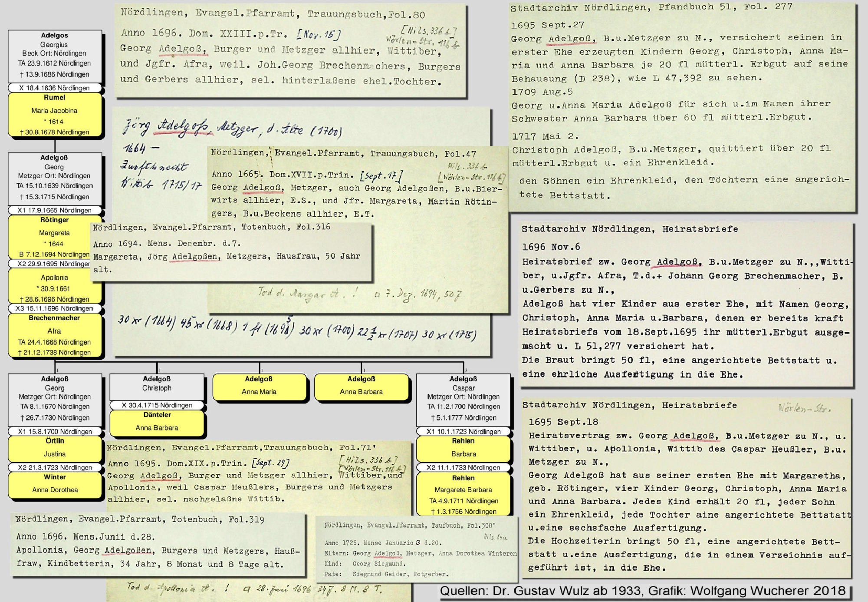Image resolution: width=868 pixels, height=602 pixels.
Task: Click the X 18.4.1636 Nördlingen marriage label
Action: pyautogui.click(x=55, y=88)
